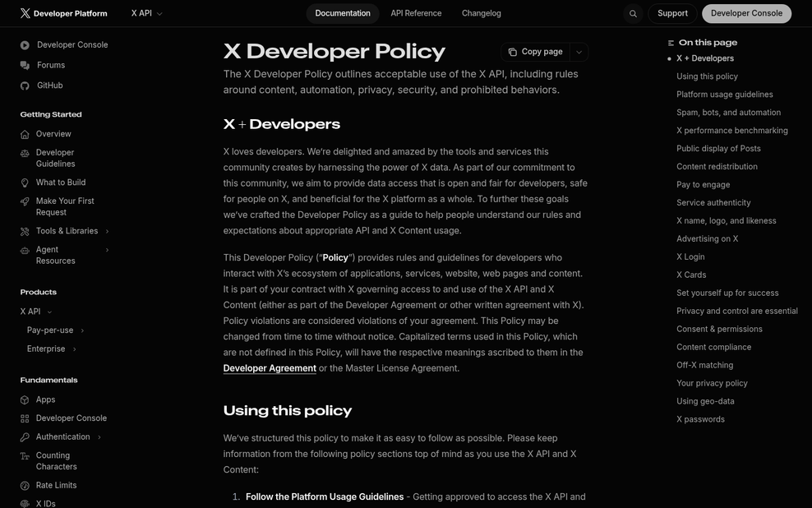Select X + Developers in page outline

tap(705, 59)
